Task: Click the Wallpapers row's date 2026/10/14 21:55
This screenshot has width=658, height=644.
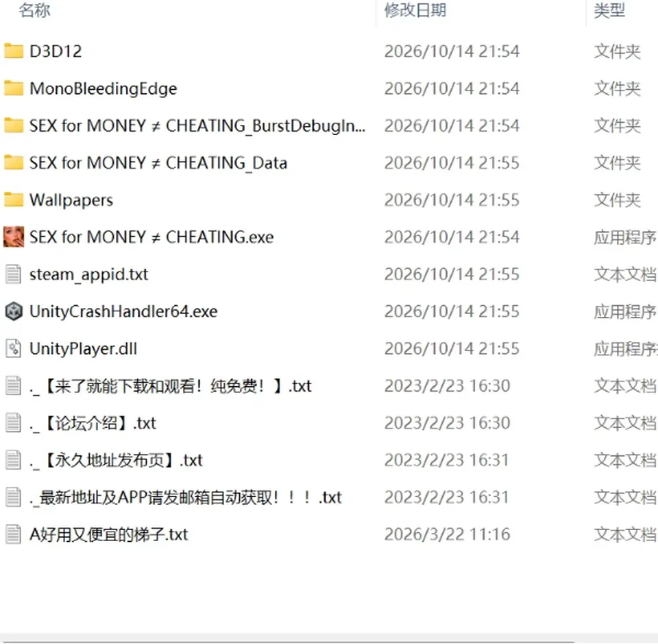Action: click(x=452, y=200)
